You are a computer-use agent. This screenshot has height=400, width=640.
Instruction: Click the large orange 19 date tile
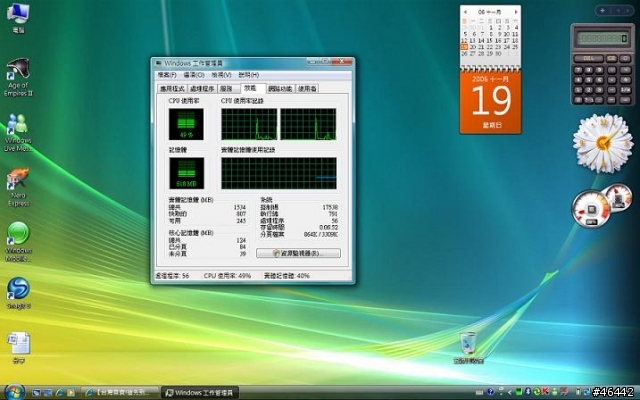click(x=491, y=102)
